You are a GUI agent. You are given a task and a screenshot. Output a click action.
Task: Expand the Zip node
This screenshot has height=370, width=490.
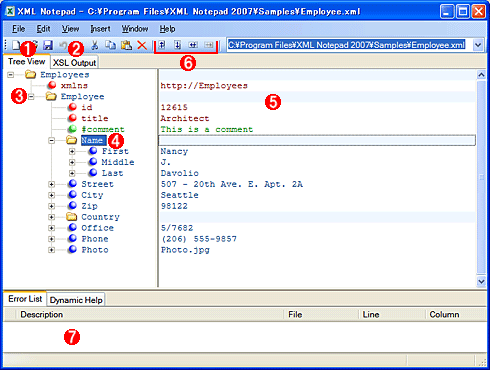tap(51, 206)
